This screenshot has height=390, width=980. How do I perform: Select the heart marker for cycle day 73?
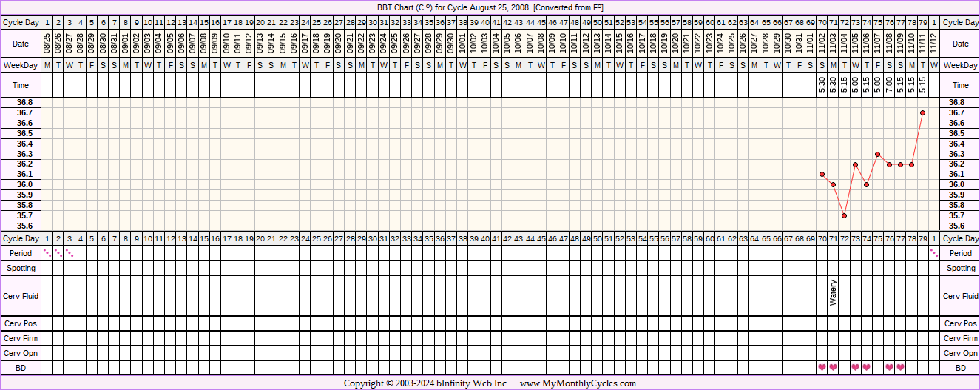[x=855, y=367]
